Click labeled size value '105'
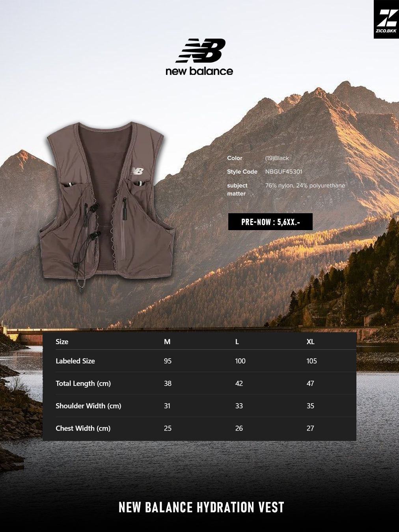 tap(311, 361)
